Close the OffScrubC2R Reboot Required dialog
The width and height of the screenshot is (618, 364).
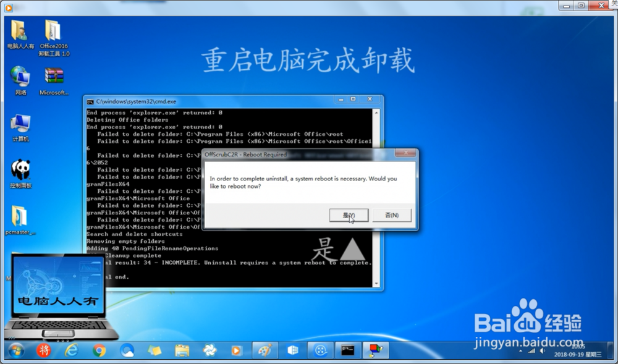(405, 153)
